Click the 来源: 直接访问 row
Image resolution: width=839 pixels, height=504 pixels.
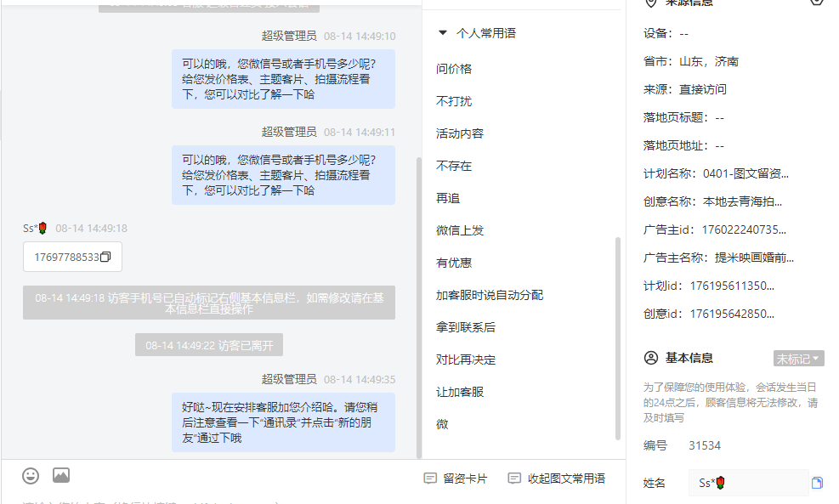coord(685,89)
